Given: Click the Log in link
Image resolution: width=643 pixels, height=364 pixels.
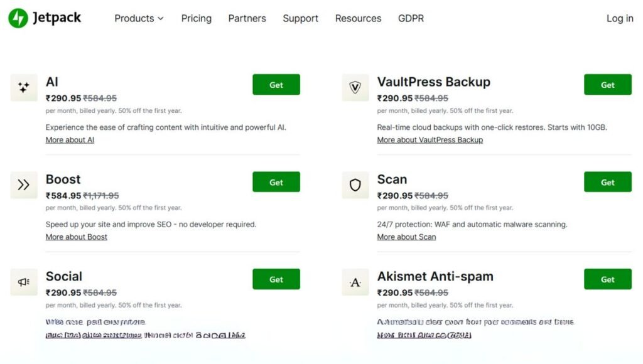Looking at the screenshot, I should (x=620, y=18).
